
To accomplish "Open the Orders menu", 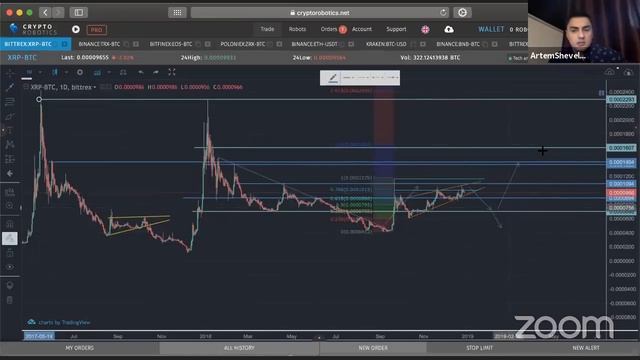I will pos(329,29).
